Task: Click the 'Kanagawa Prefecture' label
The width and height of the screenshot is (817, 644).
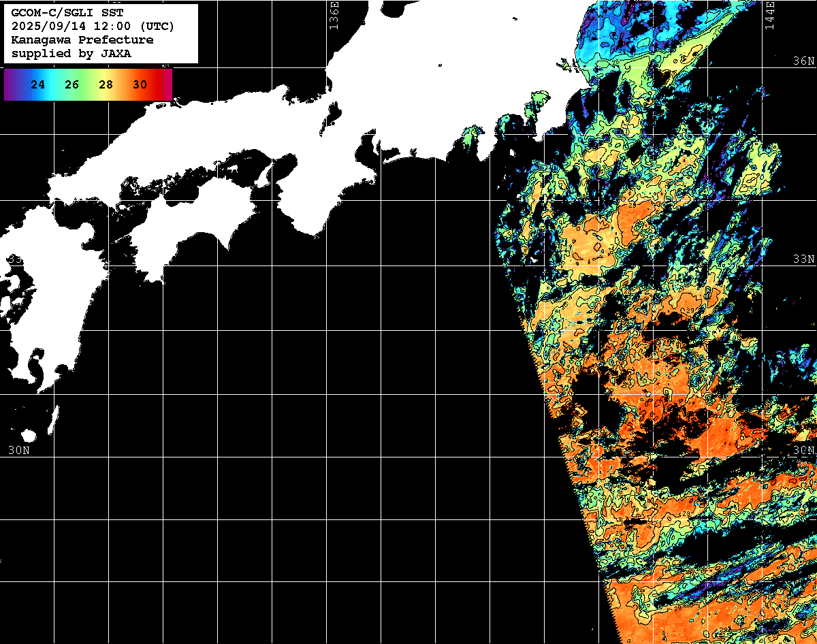Action: click(x=82, y=40)
